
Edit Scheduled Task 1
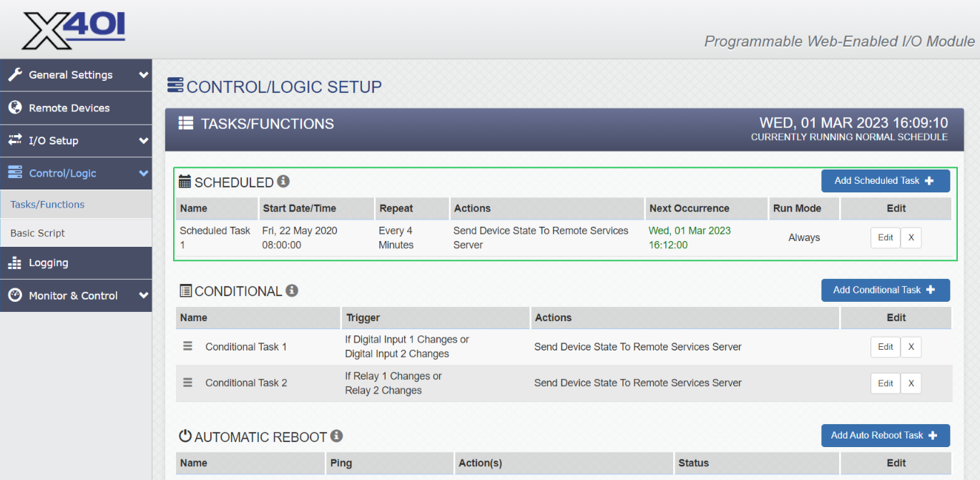click(x=885, y=237)
